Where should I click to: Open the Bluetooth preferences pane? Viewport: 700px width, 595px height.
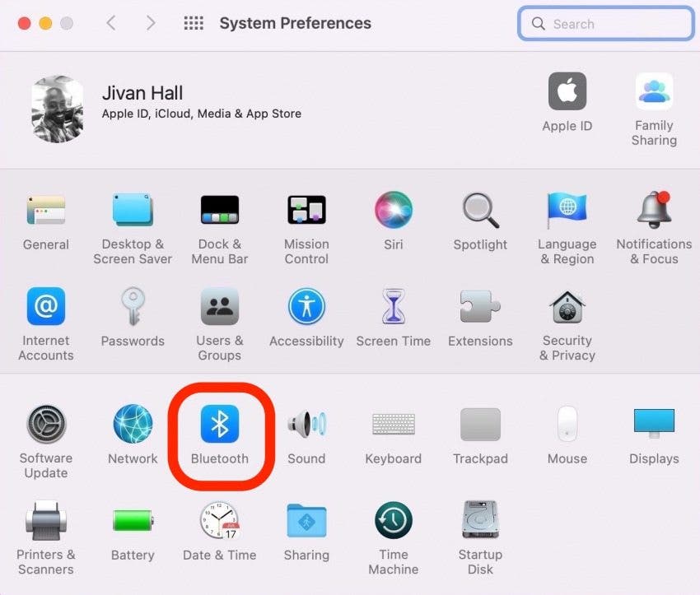tap(219, 425)
